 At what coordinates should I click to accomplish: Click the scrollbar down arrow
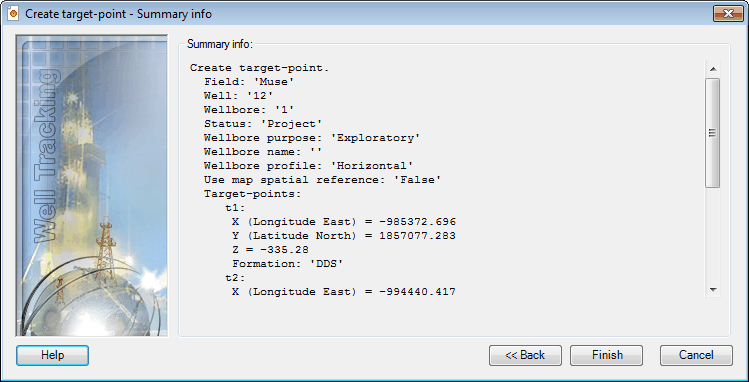[713, 289]
